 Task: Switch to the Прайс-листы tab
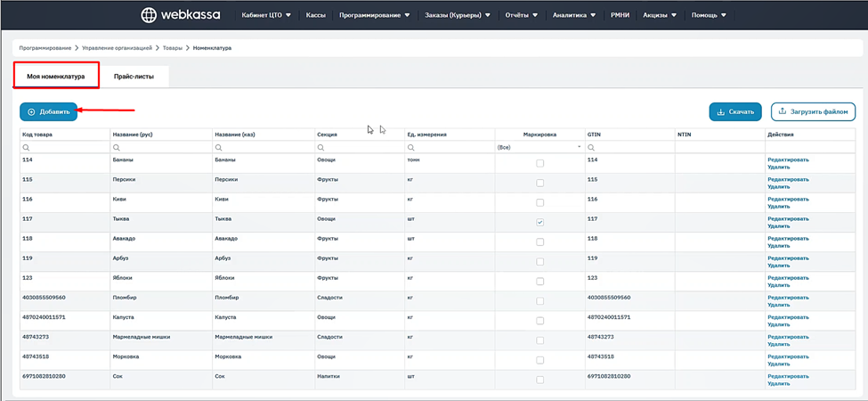134,77
